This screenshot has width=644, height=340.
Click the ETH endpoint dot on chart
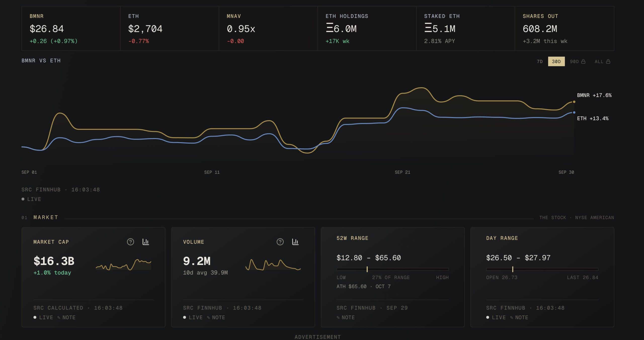click(x=574, y=112)
